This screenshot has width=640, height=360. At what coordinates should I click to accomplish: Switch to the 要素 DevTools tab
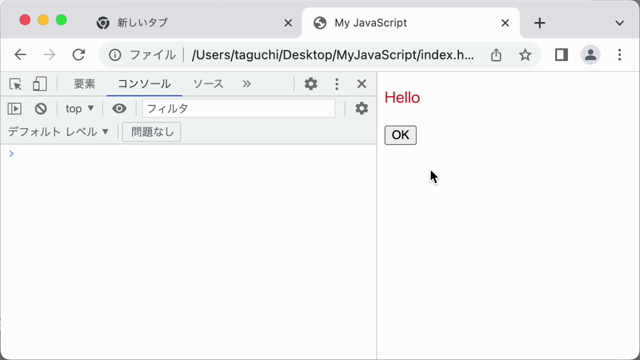pos(84,84)
